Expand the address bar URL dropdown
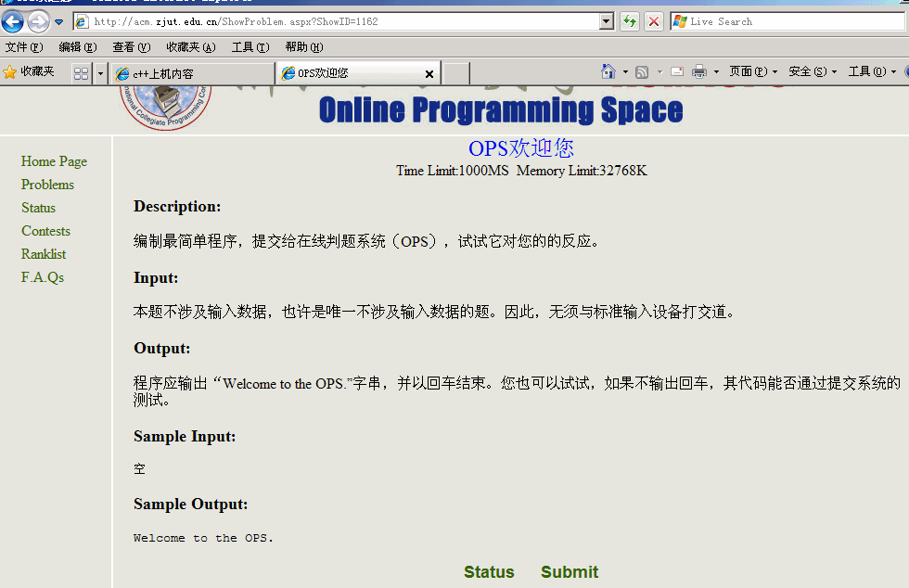The height and width of the screenshot is (588, 909). coord(607,21)
